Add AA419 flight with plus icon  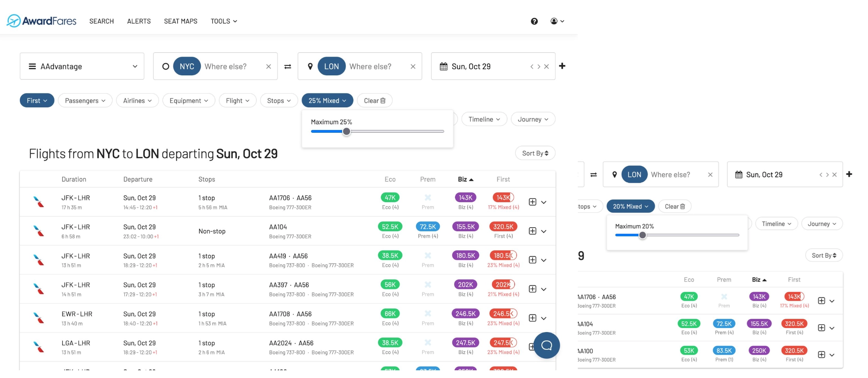click(532, 260)
